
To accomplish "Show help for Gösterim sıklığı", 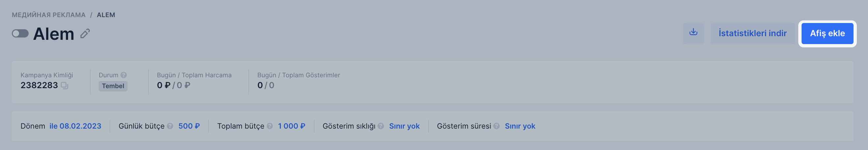I will [x=381, y=126].
